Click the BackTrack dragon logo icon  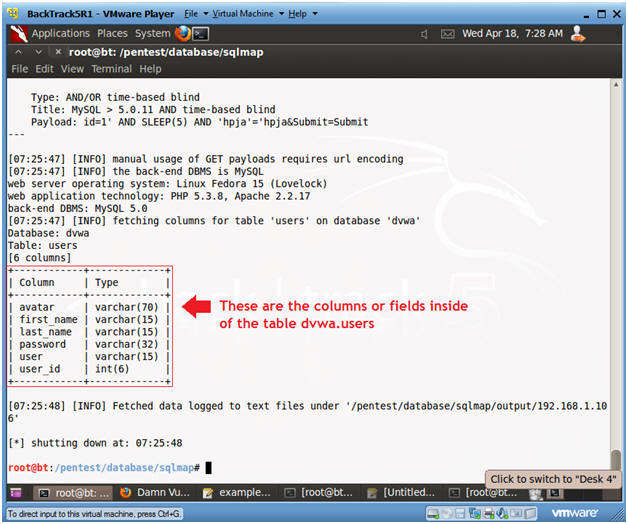click(18, 34)
